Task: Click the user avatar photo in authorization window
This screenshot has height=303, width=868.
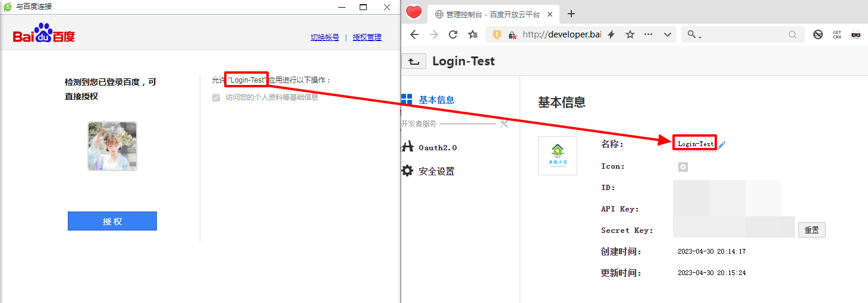Action: coord(112,146)
